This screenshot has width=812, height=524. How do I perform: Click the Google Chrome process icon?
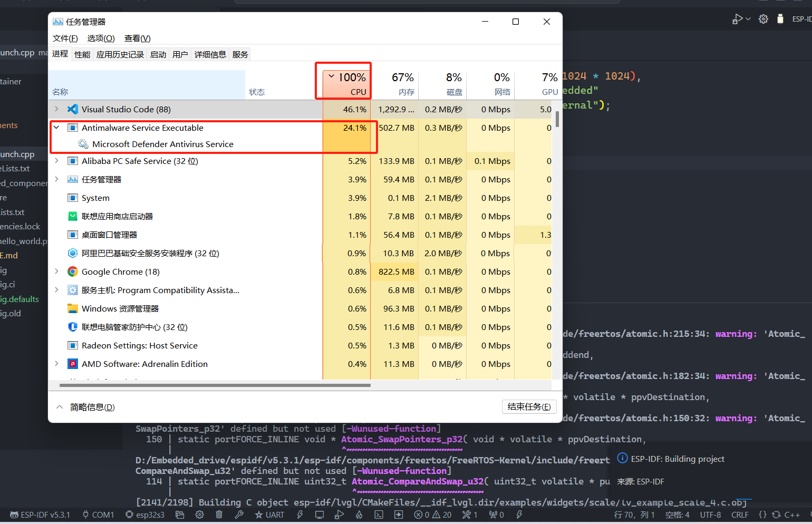(73, 271)
